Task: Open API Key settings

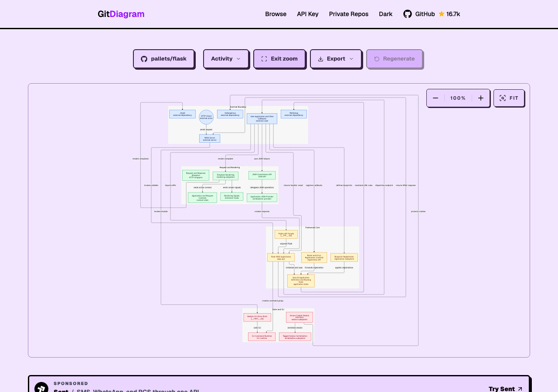Action: [x=308, y=14]
